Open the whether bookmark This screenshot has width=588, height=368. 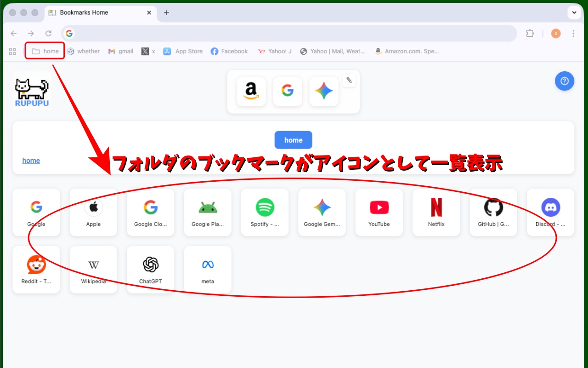point(83,51)
